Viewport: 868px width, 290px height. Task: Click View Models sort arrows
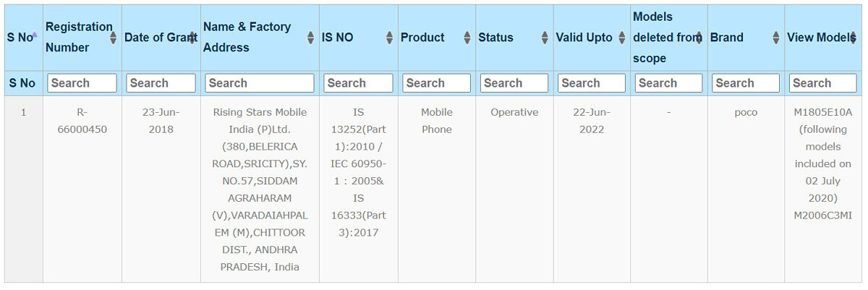(854, 38)
